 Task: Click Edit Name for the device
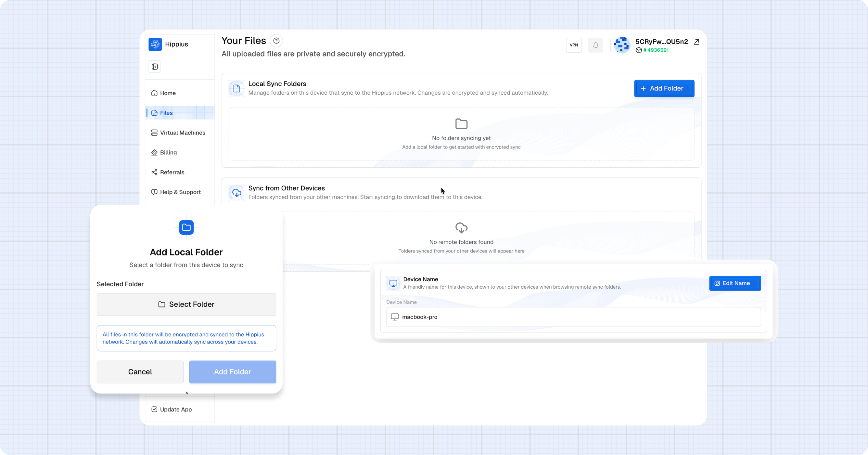point(735,283)
